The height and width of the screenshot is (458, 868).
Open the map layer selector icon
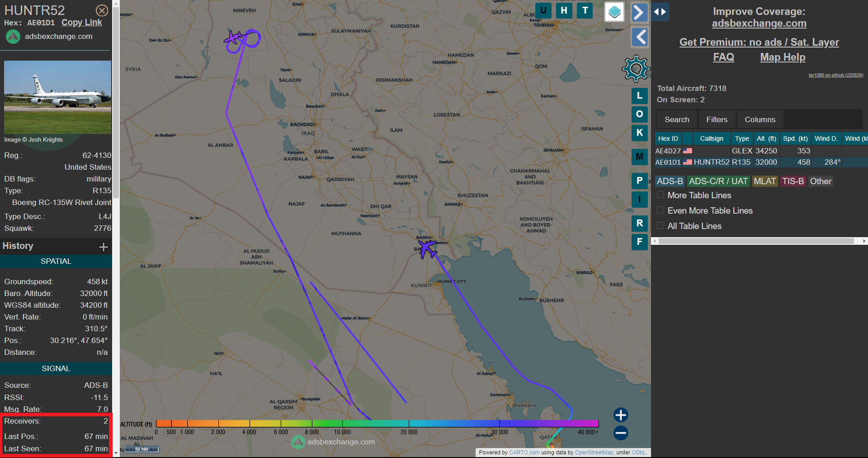[614, 12]
